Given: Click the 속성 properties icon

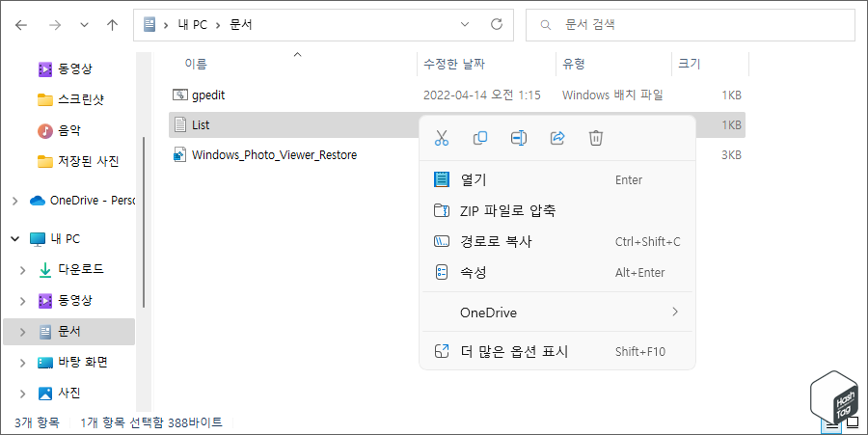Looking at the screenshot, I should pos(441,272).
